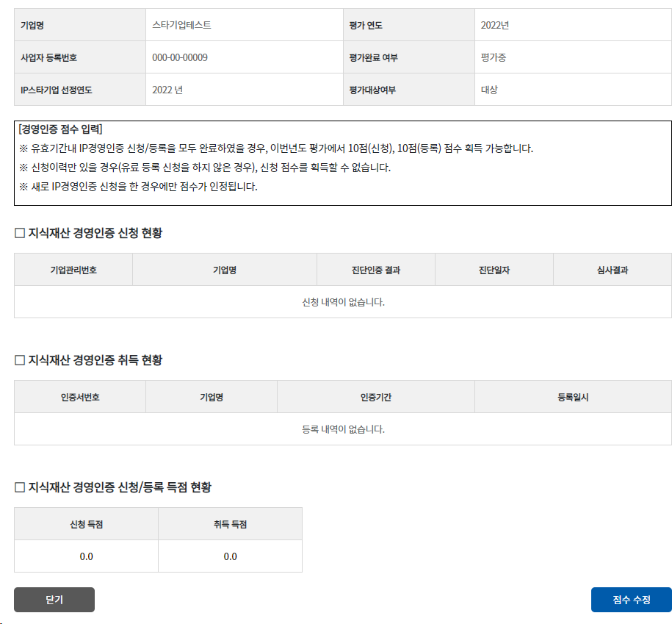The image size is (672, 624).
Task: Click the 평가중 status value
Action: point(494,57)
